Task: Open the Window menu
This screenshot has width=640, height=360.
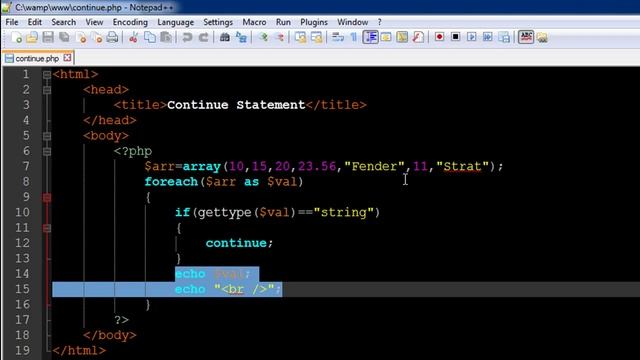Action: pyautogui.click(x=352, y=22)
